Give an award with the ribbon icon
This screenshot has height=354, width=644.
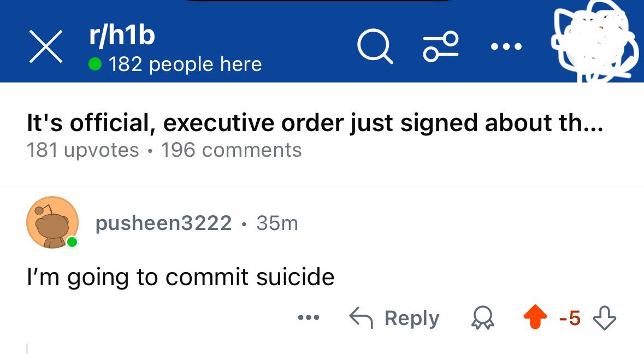[x=483, y=318]
